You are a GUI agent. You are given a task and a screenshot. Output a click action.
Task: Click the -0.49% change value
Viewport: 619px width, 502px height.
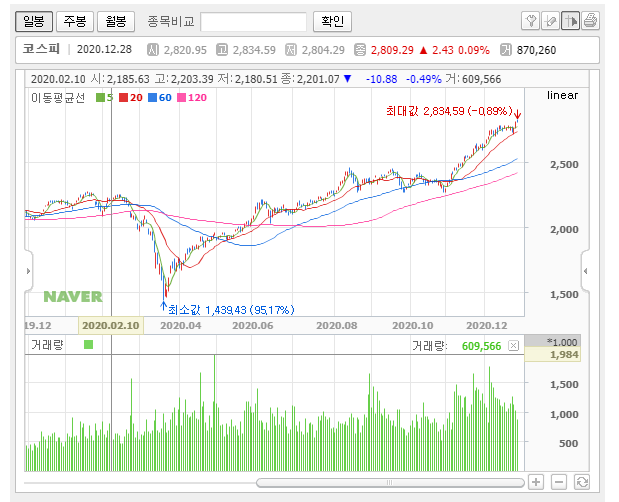tap(424, 79)
